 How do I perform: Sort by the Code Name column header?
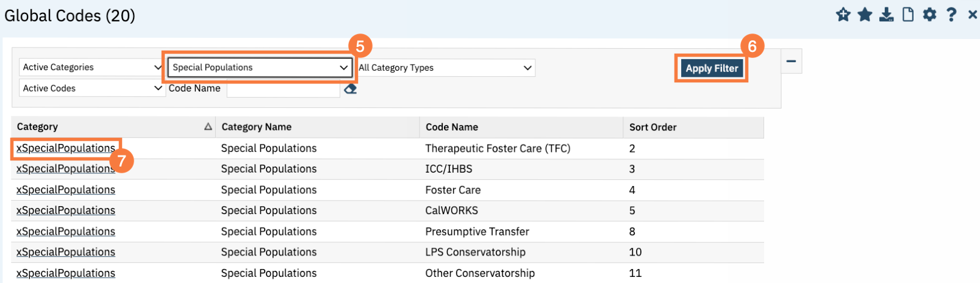pyautogui.click(x=452, y=127)
